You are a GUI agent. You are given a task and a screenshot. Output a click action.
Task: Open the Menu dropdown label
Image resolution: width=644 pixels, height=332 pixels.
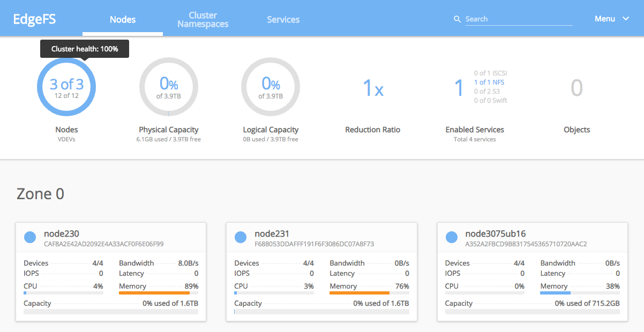coord(604,19)
